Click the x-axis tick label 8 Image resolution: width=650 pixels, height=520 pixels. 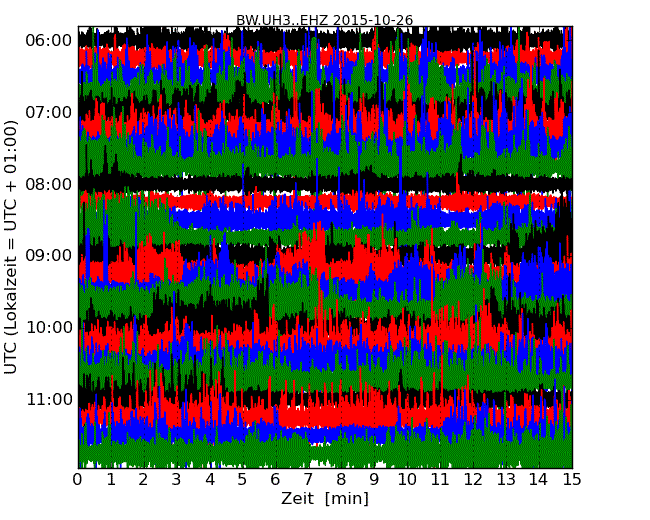(341, 479)
